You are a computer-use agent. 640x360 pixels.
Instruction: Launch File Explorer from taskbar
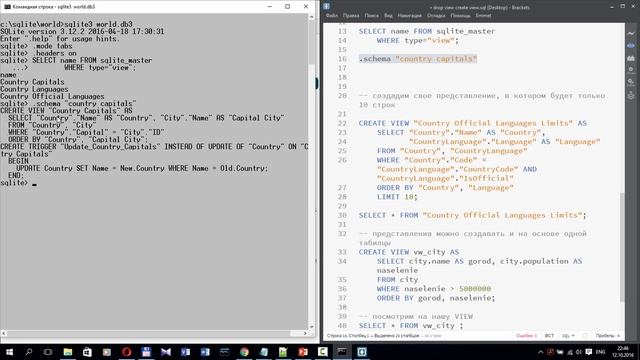click(x=68, y=352)
